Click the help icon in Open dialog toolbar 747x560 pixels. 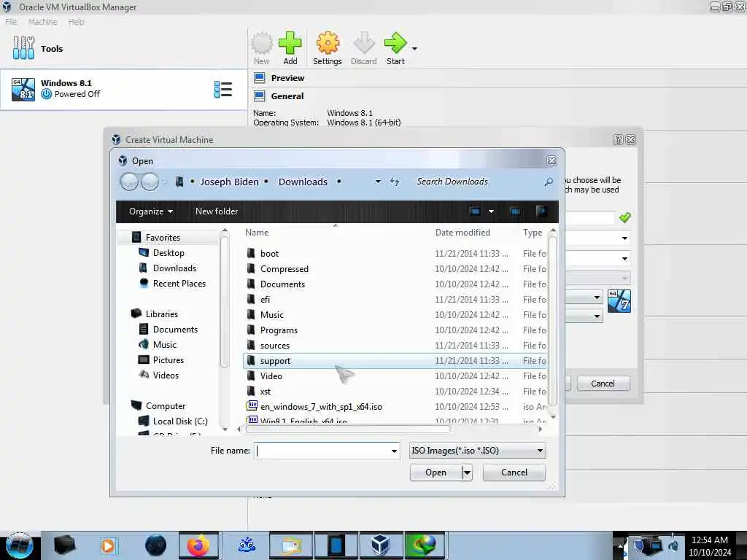(x=541, y=211)
